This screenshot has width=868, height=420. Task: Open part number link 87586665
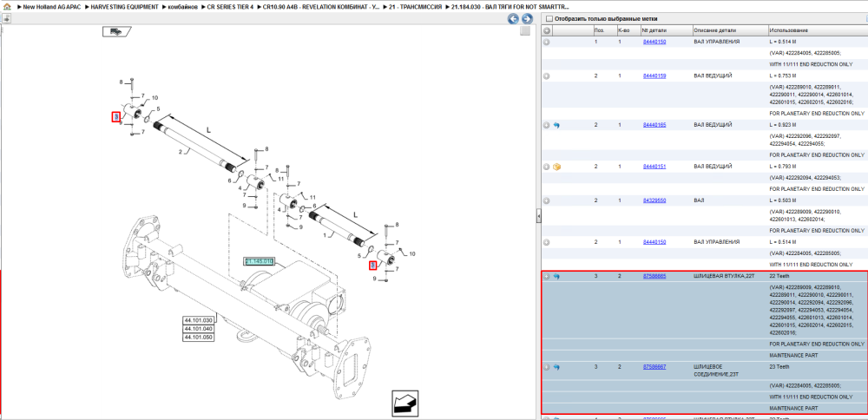[654, 276]
